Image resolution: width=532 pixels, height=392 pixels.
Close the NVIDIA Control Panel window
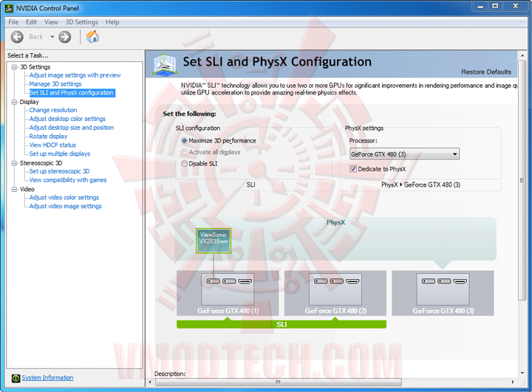516,6
